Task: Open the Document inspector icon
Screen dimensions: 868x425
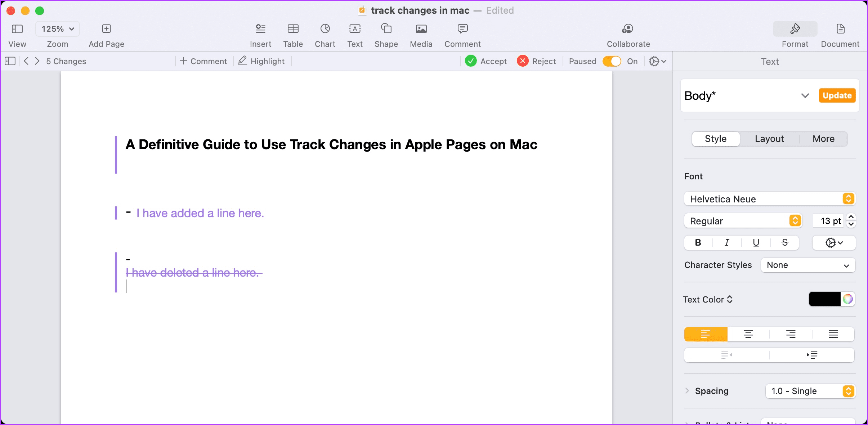Action: coord(840,29)
